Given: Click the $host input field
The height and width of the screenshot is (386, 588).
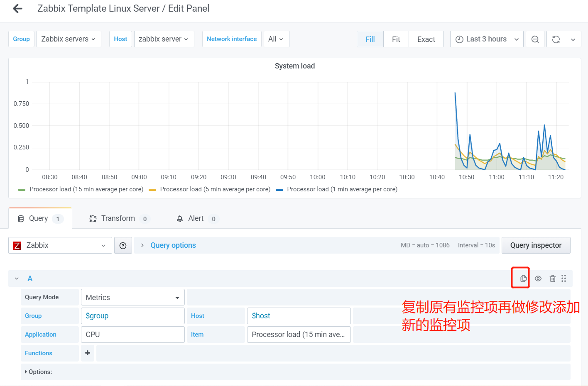Looking at the screenshot, I should point(299,316).
